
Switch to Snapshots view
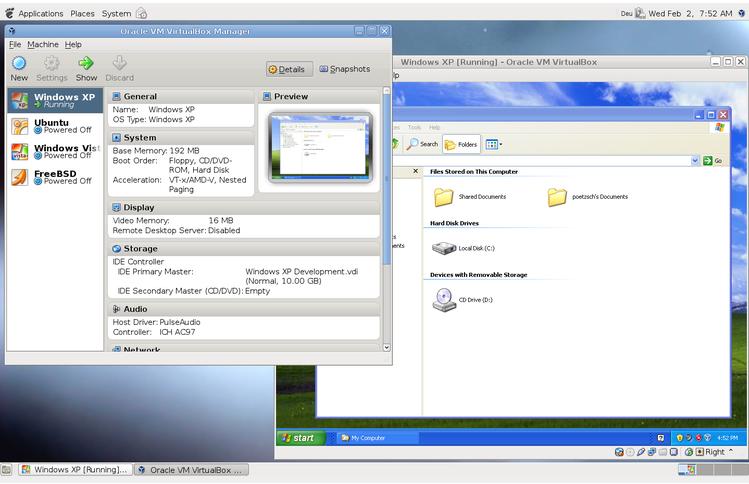[344, 69]
